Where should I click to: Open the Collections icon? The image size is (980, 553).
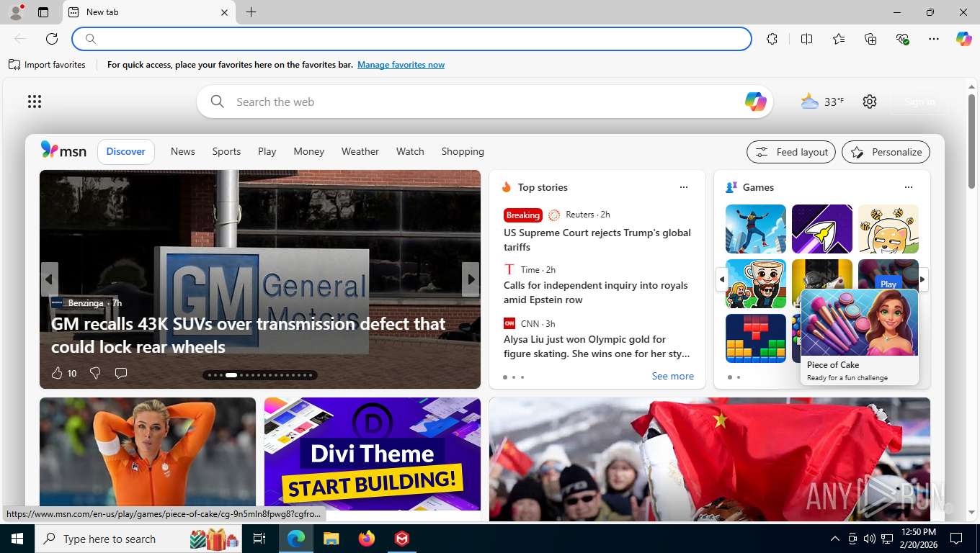point(870,39)
